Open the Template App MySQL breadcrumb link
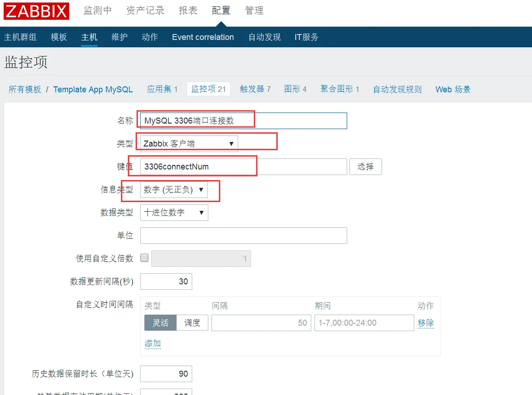This screenshot has height=395, width=532. [93, 90]
